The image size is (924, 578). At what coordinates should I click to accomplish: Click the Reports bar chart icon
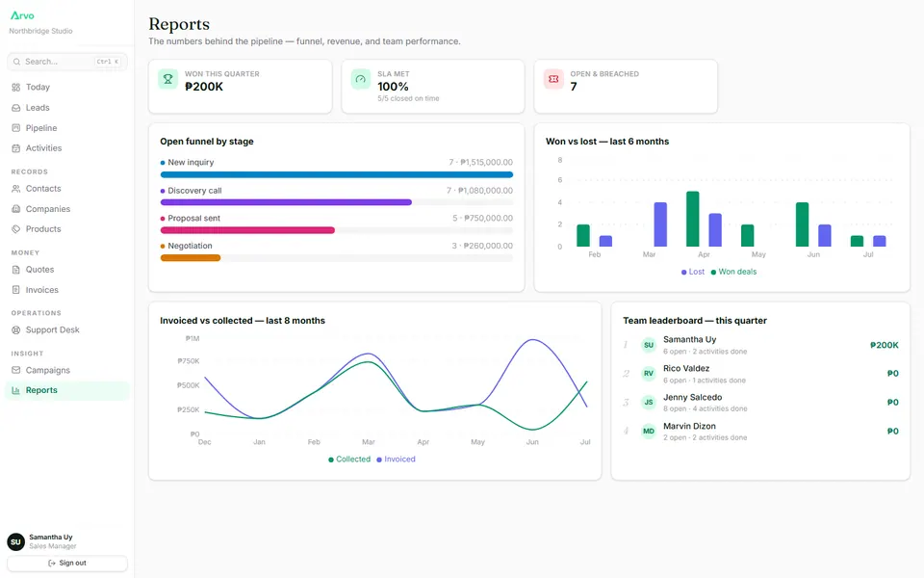pos(16,390)
